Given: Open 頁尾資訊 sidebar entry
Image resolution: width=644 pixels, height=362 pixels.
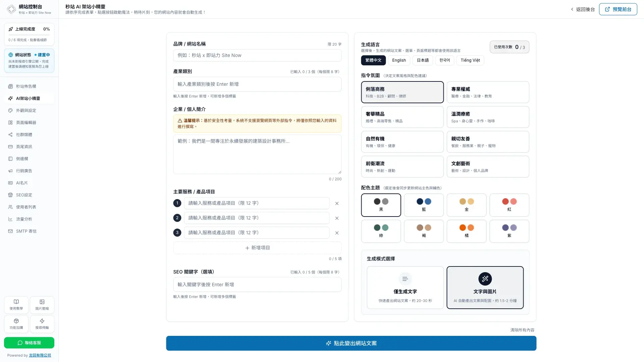Looking at the screenshot, I should 29,147.
